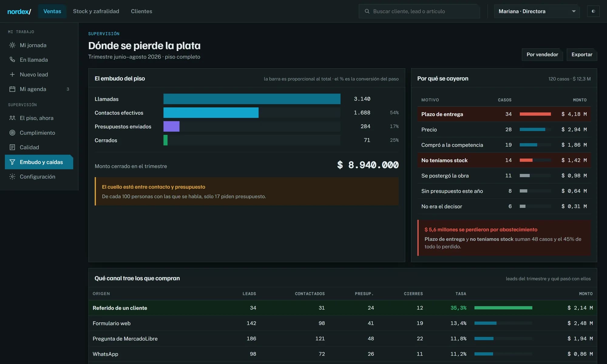Toggle the dark/light theme button
The height and width of the screenshot is (364, 607).
pos(593,11)
